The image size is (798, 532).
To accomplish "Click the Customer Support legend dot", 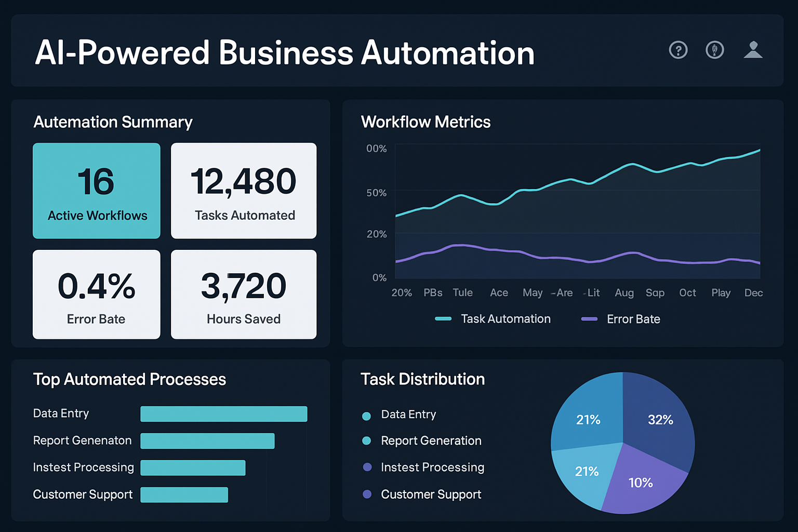I will [x=367, y=495].
